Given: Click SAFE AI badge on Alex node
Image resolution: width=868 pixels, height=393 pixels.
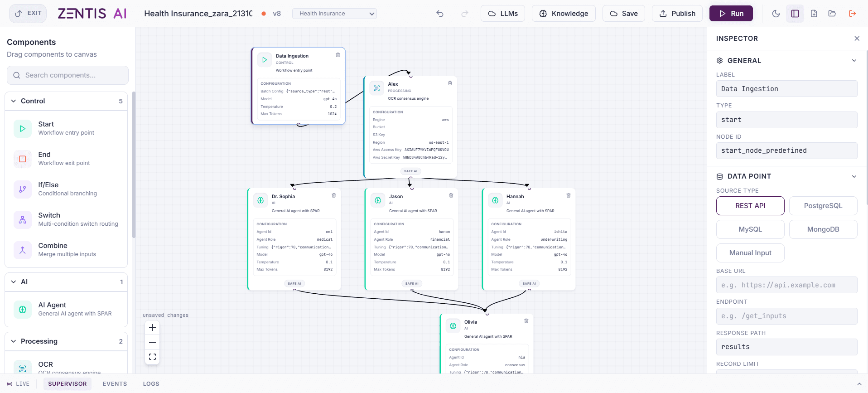Looking at the screenshot, I should coord(411,171).
